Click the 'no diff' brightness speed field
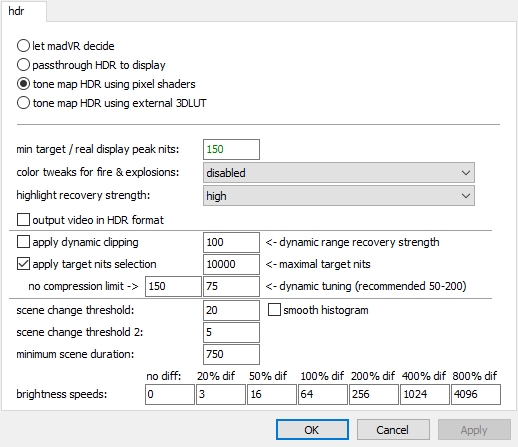This screenshot has height=447, width=518. [170, 394]
